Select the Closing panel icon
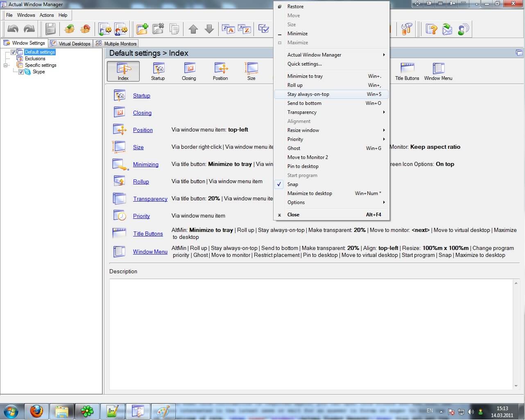The height and width of the screenshot is (420, 525). click(x=189, y=71)
